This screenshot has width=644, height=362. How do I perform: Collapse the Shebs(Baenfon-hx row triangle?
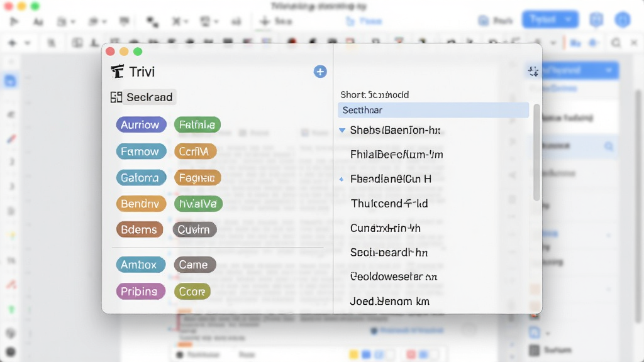pos(342,131)
